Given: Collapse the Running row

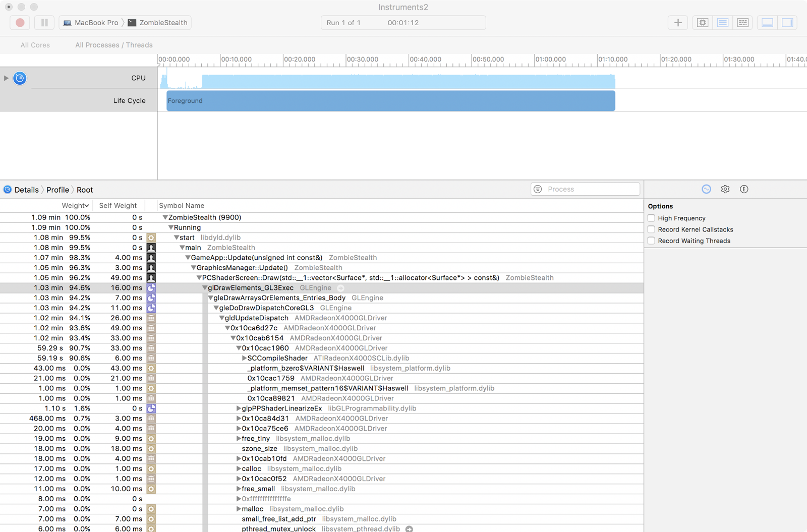Looking at the screenshot, I should (170, 227).
